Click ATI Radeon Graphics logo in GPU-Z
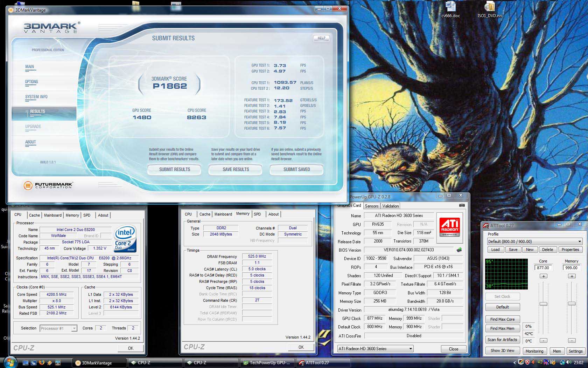 tap(449, 227)
